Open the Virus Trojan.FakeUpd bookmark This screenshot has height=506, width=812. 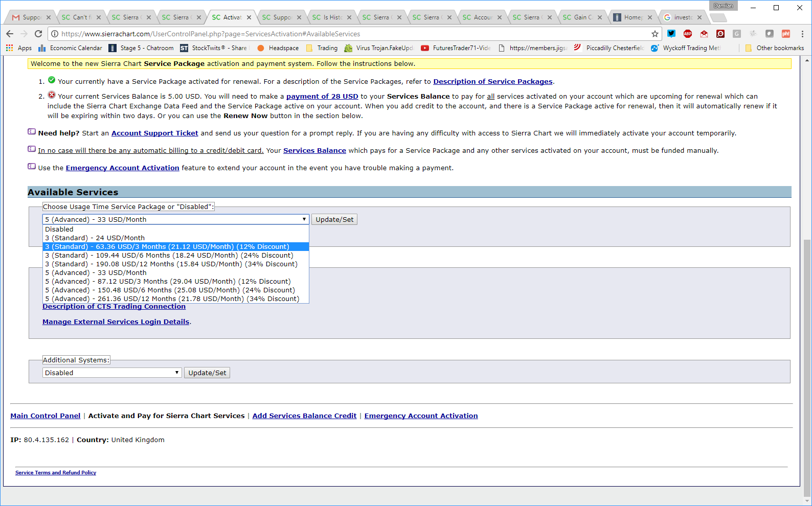pyautogui.click(x=379, y=48)
